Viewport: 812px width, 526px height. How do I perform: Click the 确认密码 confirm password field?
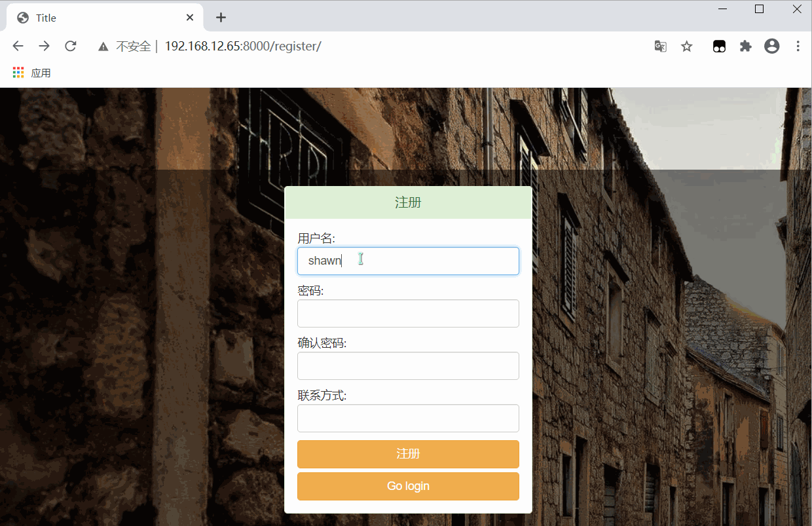pos(408,366)
